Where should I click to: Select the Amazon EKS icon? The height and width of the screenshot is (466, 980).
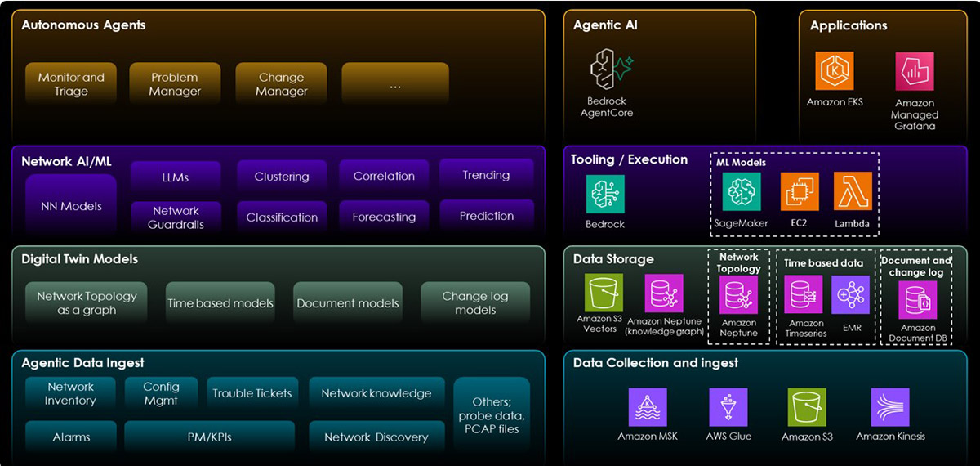(x=835, y=72)
